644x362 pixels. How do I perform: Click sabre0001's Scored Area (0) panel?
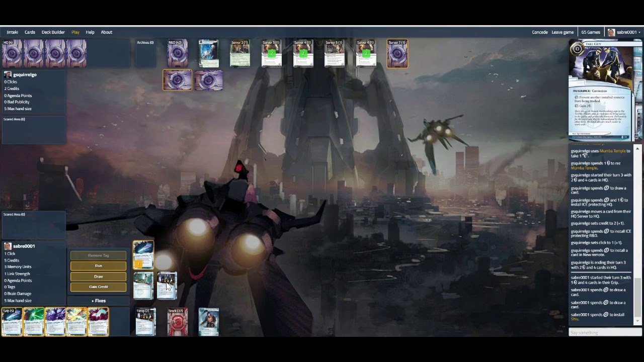tap(34, 225)
